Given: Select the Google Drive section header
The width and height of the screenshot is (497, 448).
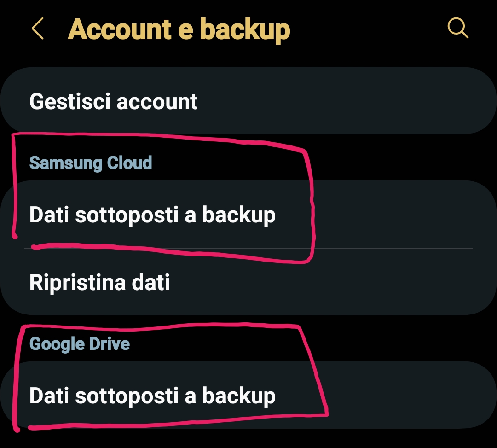Looking at the screenshot, I should pyautogui.click(x=79, y=343).
